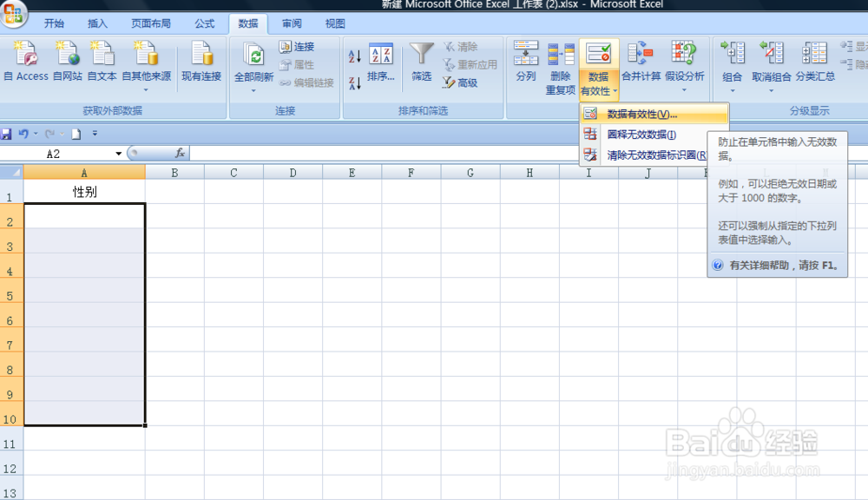Select row 1 header
The height and width of the screenshot is (500, 868).
(x=11, y=192)
